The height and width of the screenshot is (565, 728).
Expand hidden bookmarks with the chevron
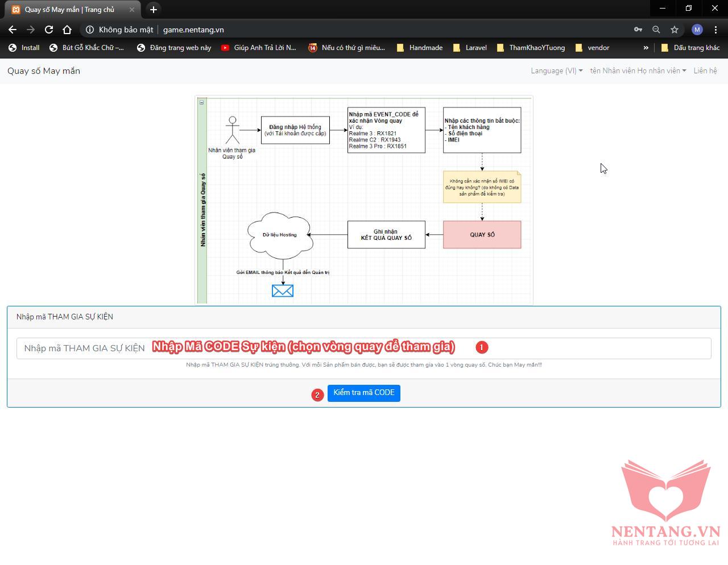[646, 48]
